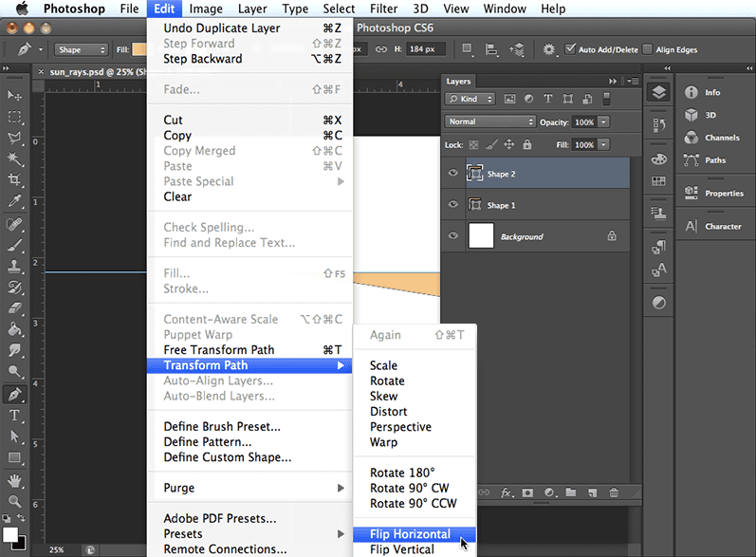This screenshot has width=756, height=557.
Task: Toggle lock transparent pixels
Action: [x=474, y=144]
